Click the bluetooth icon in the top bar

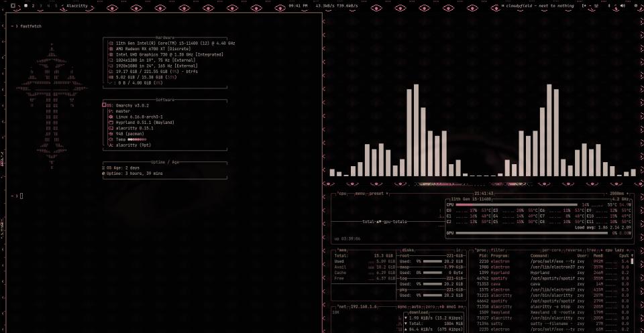(x=609, y=6)
